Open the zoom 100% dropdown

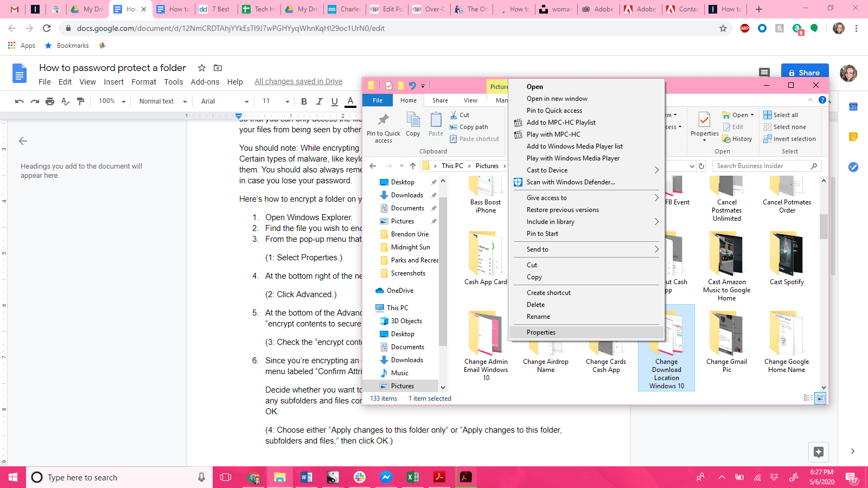112,101
